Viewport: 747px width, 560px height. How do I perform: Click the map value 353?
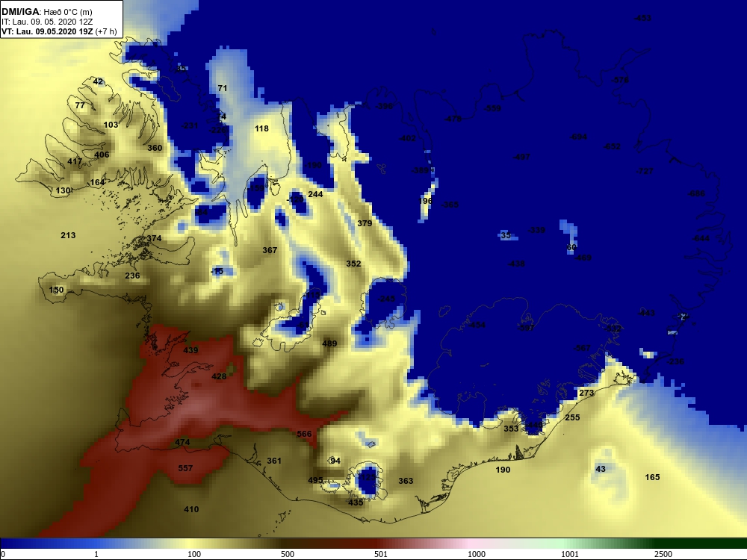[x=511, y=428]
